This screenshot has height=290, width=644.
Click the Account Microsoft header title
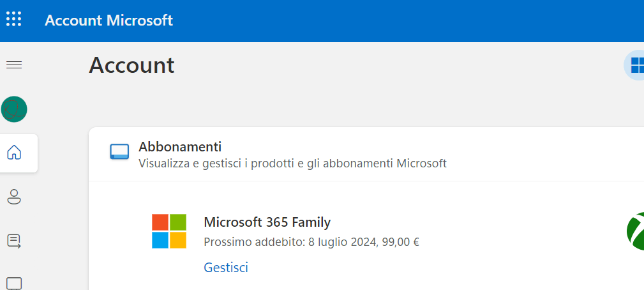[x=109, y=20]
